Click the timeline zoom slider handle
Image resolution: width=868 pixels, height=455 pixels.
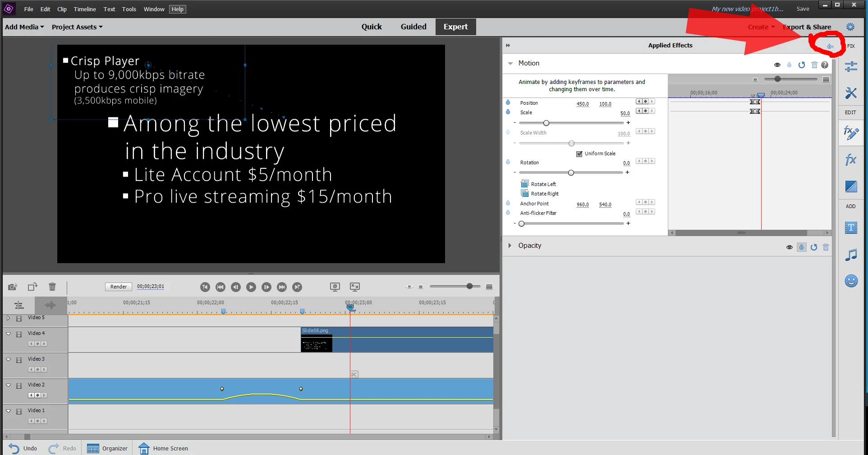[469, 286]
